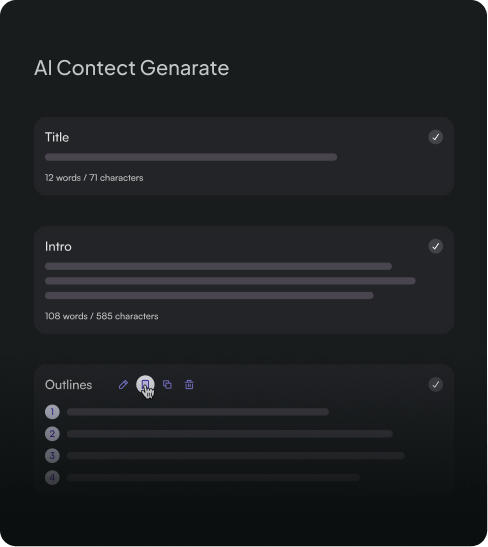The height and width of the screenshot is (547, 488).
Task: Toggle the Outlines section checkmark
Action: pos(436,384)
